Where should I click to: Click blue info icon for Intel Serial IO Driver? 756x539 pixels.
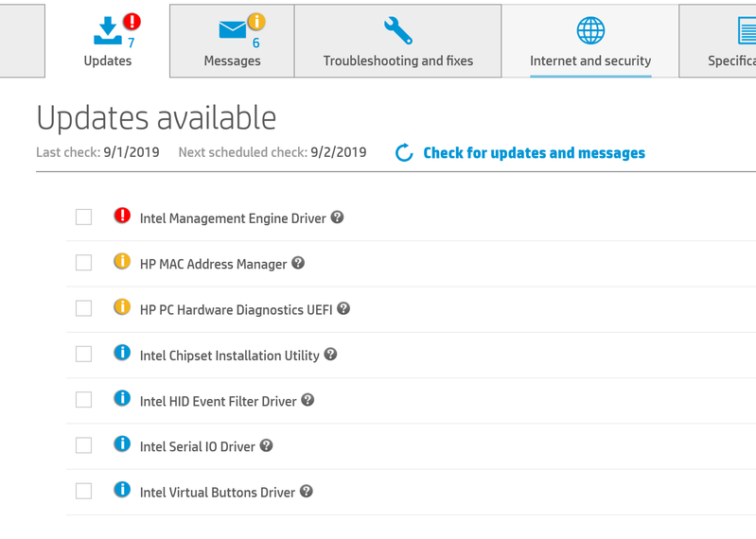[x=122, y=444]
